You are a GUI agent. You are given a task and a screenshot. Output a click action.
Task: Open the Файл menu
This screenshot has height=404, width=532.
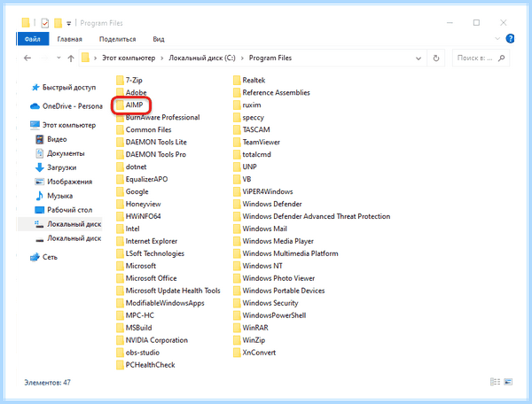point(33,39)
